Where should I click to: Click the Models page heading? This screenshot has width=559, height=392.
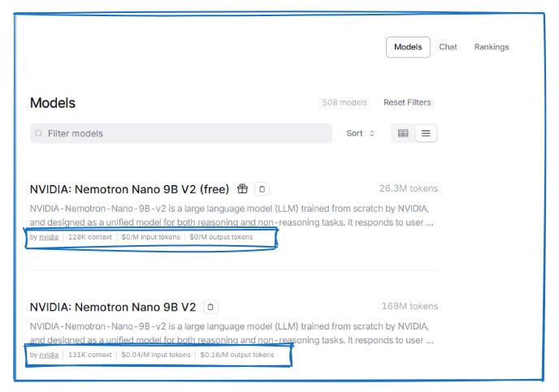pos(53,103)
